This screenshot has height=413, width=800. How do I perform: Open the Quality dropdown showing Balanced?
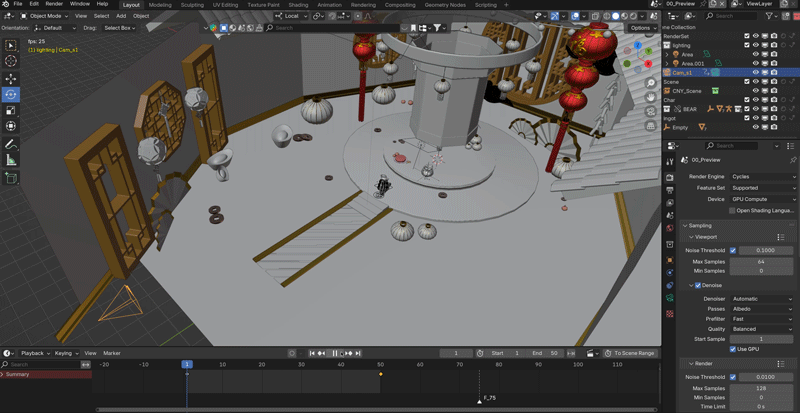[x=761, y=329]
